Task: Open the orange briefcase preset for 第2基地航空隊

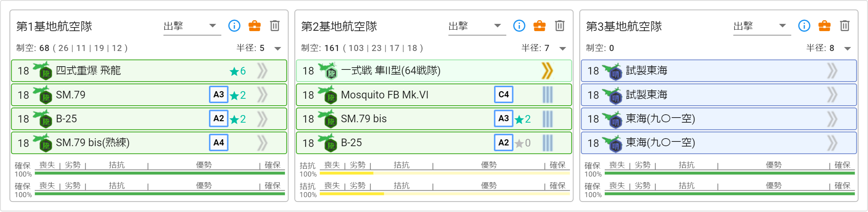Action: pyautogui.click(x=539, y=26)
